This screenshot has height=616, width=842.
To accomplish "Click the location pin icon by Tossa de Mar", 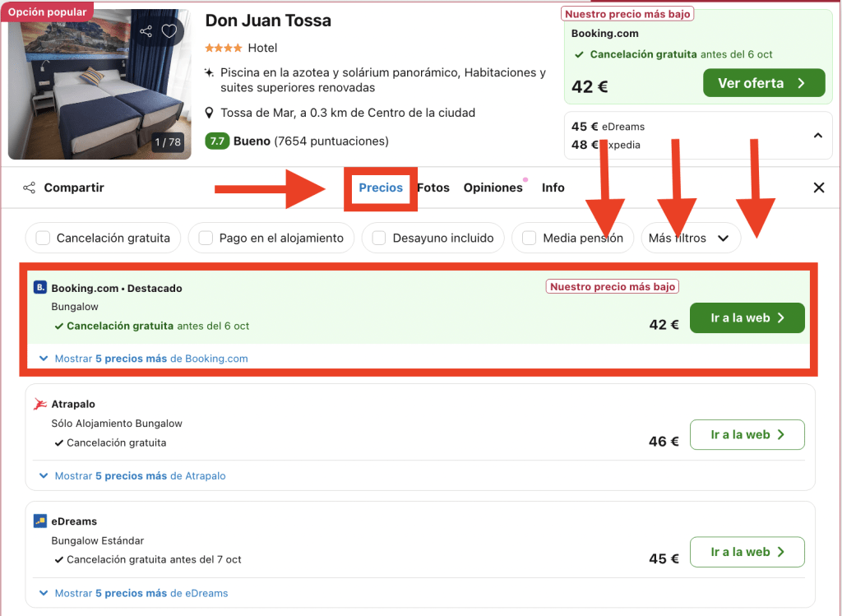I will pos(210,113).
